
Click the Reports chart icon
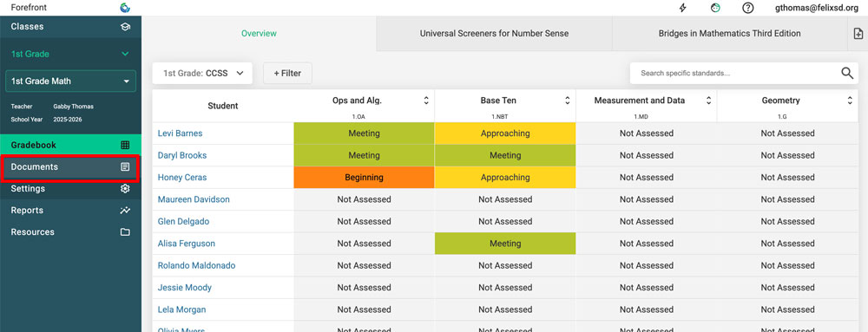pyautogui.click(x=125, y=211)
